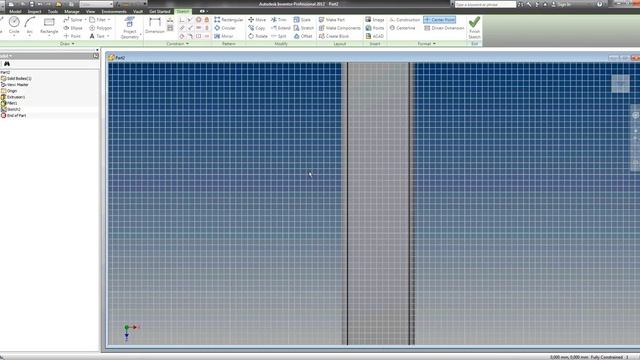
Task: Use the Mirror pattern tool
Action: click(x=224, y=36)
